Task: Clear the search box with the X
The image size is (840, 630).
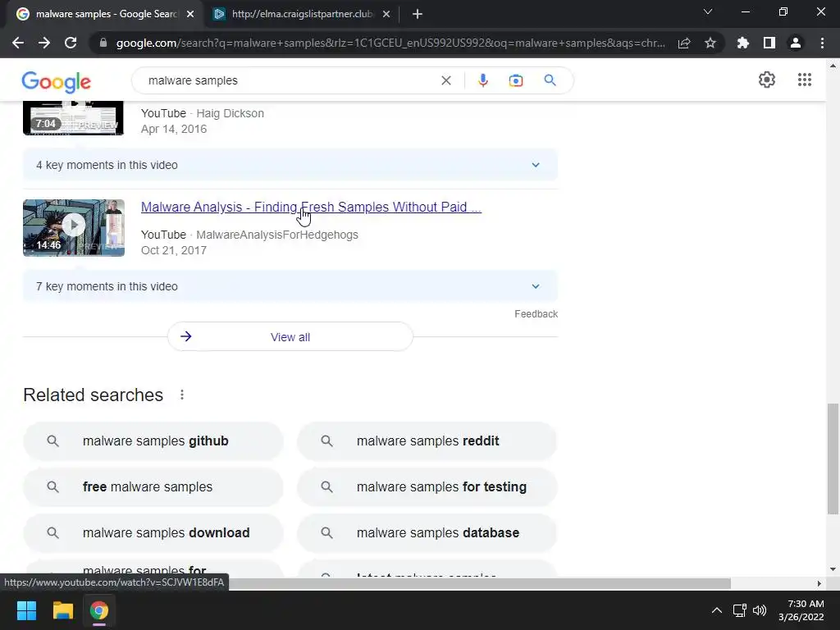Action: 445,80
